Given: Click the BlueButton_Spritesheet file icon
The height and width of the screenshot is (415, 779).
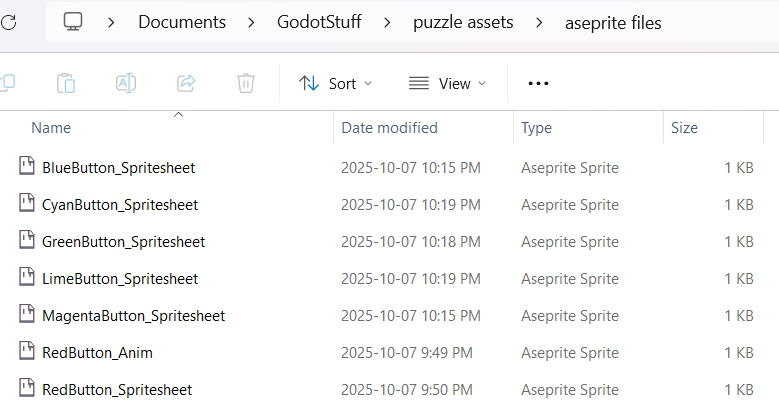Looking at the screenshot, I should [x=27, y=167].
